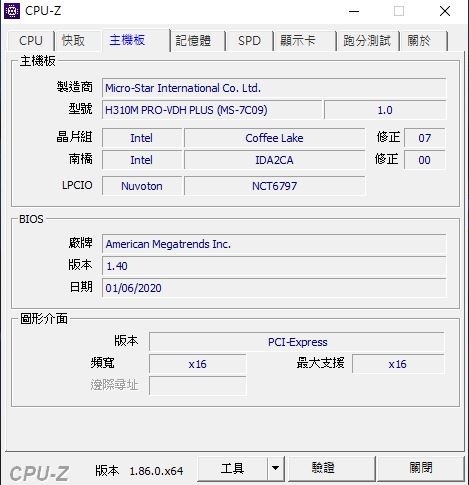The width and height of the screenshot is (469, 485).
Task: Click the empty 邊際尋址 field
Action: coord(198,386)
